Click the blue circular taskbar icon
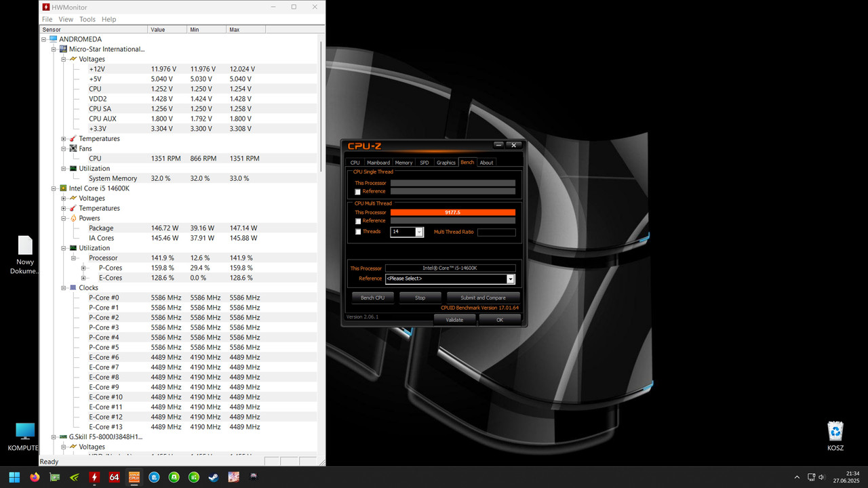868x488 pixels. (x=155, y=476)
